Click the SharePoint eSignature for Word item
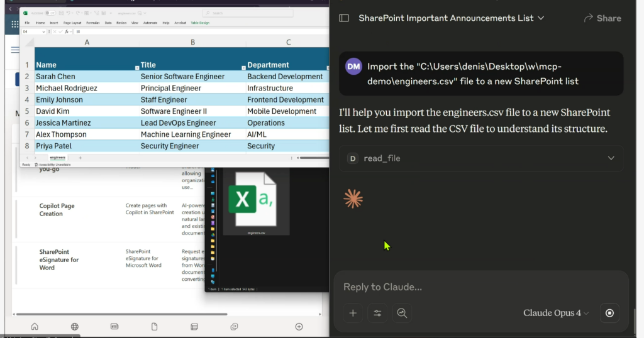Screen dimensions: 644x338 pyautogui.click(x=58, y=259)
